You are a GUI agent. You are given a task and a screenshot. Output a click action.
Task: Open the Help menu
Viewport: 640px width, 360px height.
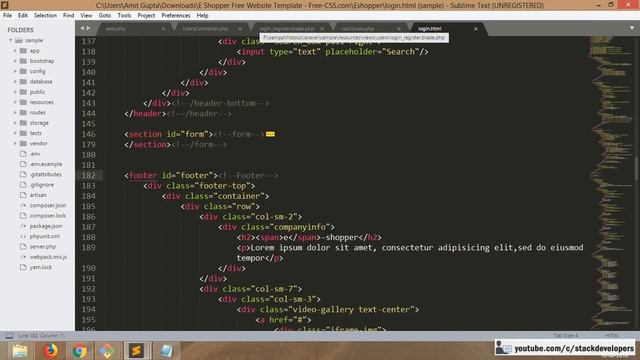point(202,16)
